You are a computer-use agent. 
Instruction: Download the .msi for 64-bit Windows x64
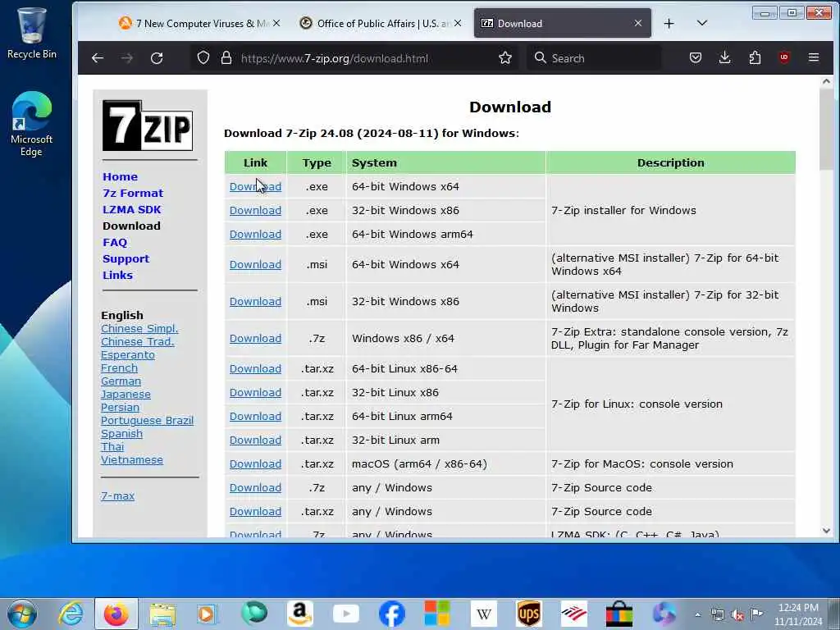point(255,265)
